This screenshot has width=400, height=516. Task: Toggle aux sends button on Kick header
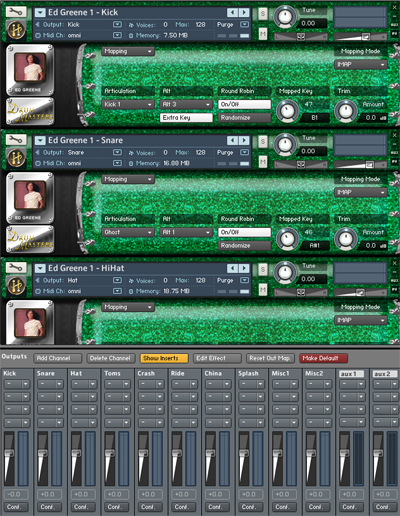point(394,25)
